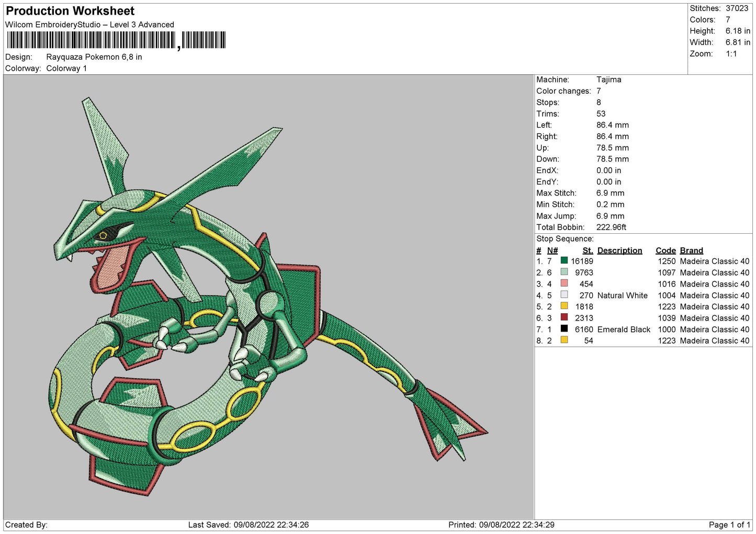This screenshot has height=534, width=756.
Task: Select the yellow swatch for stop 5
Action: click(564, 306)
